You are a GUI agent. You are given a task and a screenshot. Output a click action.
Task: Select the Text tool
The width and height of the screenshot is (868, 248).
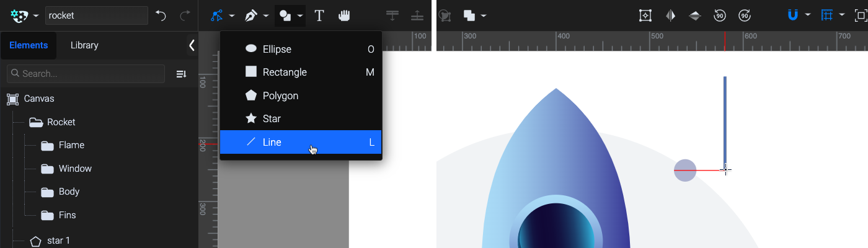pyautogui.click(x=319, y=15)
